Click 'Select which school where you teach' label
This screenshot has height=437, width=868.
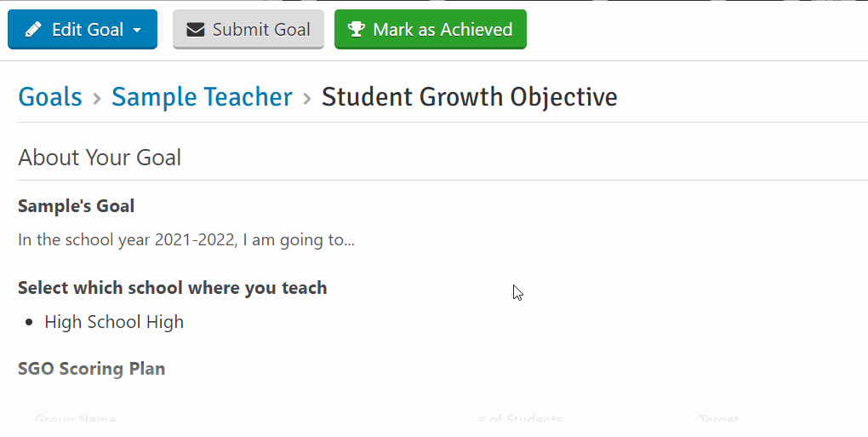click(x=173, y=288)
